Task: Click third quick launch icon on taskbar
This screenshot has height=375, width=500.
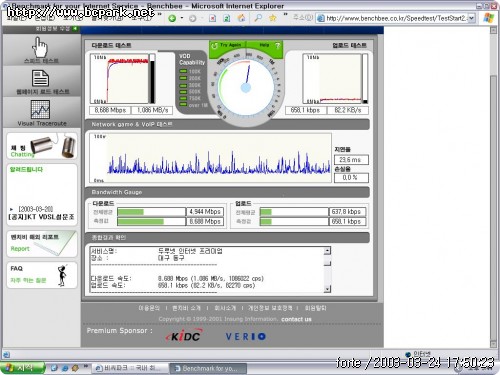Action: point(75,368)
